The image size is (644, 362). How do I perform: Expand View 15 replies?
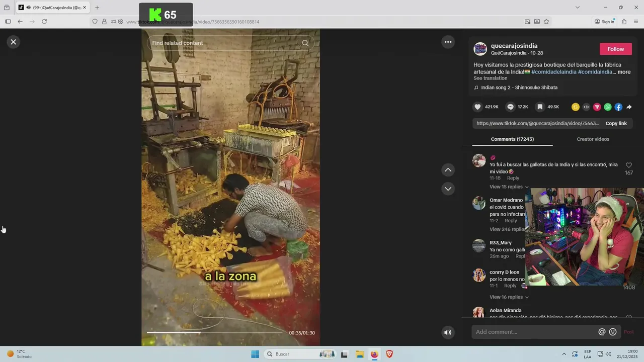[x=509, y=187]
